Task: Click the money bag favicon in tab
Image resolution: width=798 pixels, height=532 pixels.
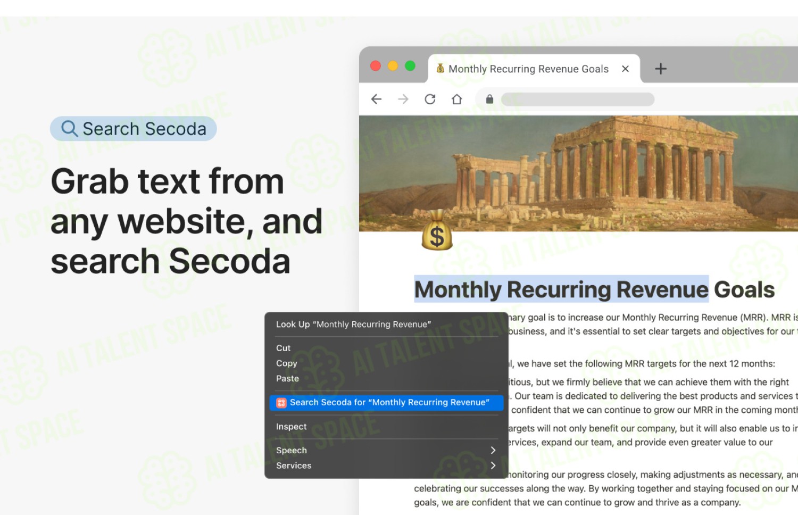Action: [x=440, y=68]
